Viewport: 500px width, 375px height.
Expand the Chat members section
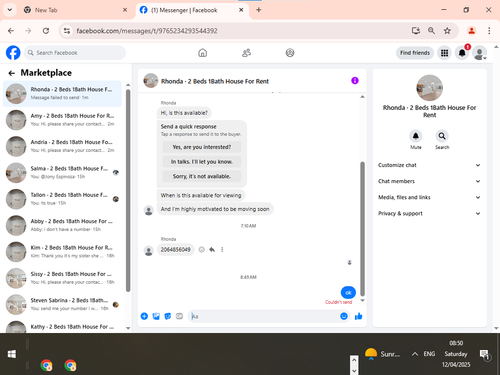(429, 181)
